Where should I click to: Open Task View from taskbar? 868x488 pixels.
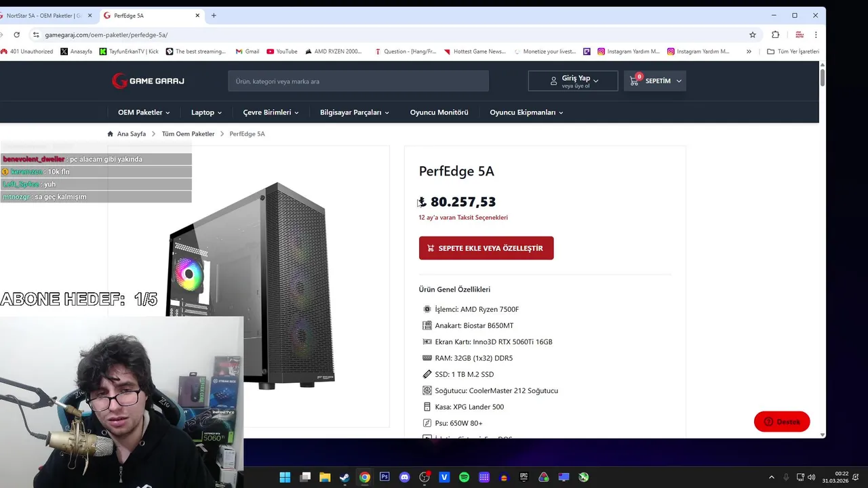click(x=305, y=477)
